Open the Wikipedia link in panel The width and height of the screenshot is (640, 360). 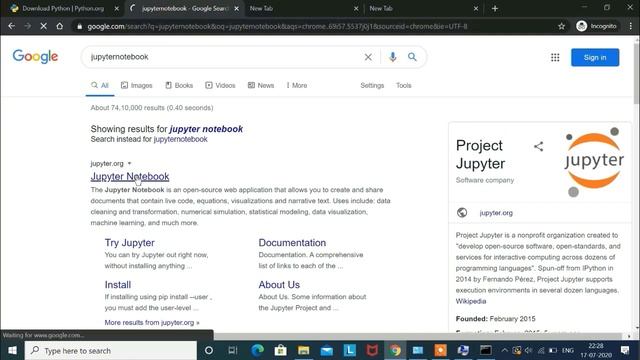tap(471, 301)
